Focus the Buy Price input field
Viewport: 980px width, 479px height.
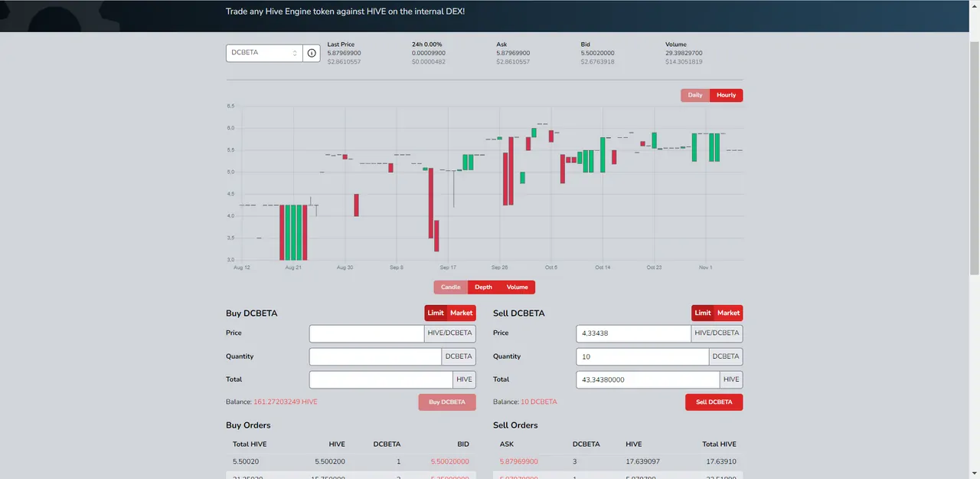click(x=367, y=333)
